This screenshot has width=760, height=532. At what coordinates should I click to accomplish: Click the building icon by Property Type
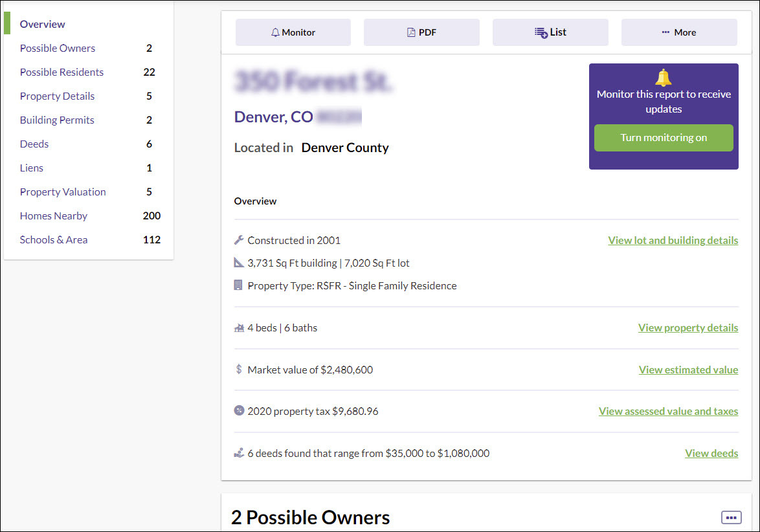238,285
